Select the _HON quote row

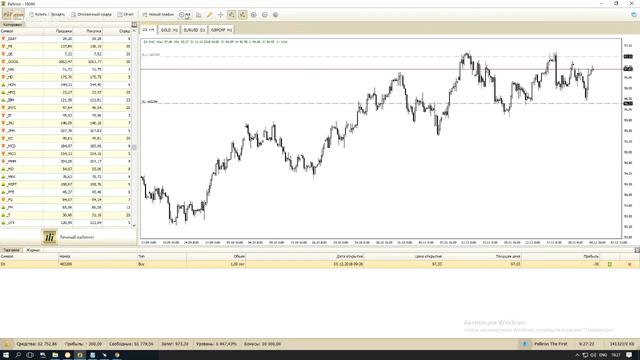[65, 85]
